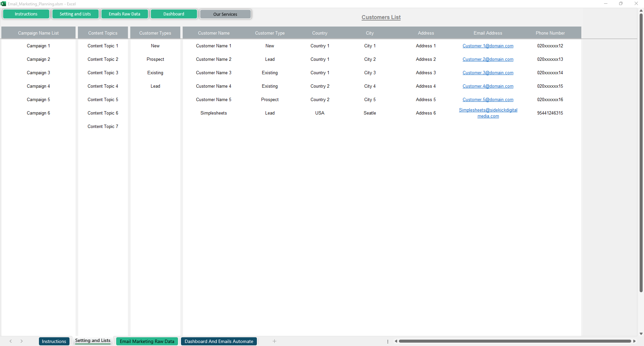The width and height of the screenshot is (644, 346).
Task: Select the Instructions sheet tab at bottom
Action: [54, 341]
